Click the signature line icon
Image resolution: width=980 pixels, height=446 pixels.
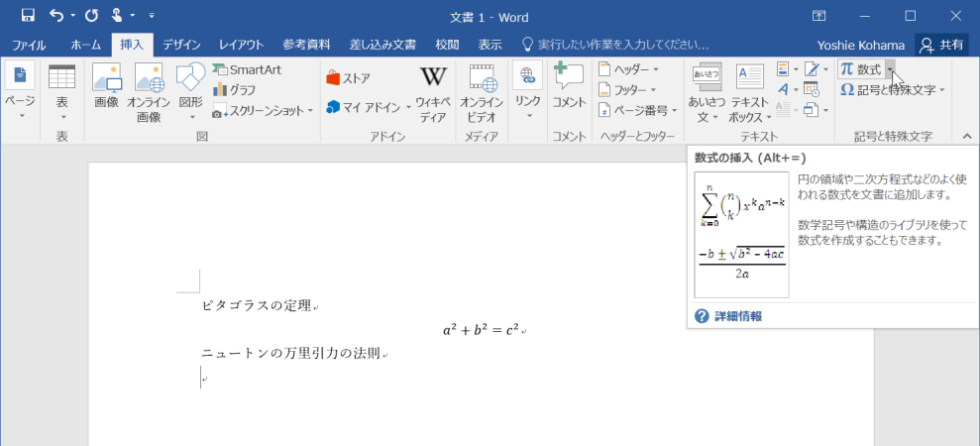coord(812,68)
